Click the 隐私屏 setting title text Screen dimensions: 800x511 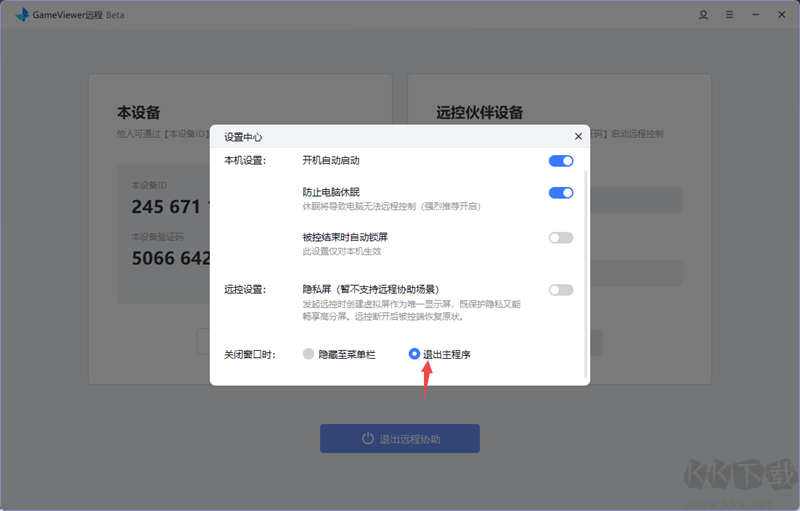[370, 290]
